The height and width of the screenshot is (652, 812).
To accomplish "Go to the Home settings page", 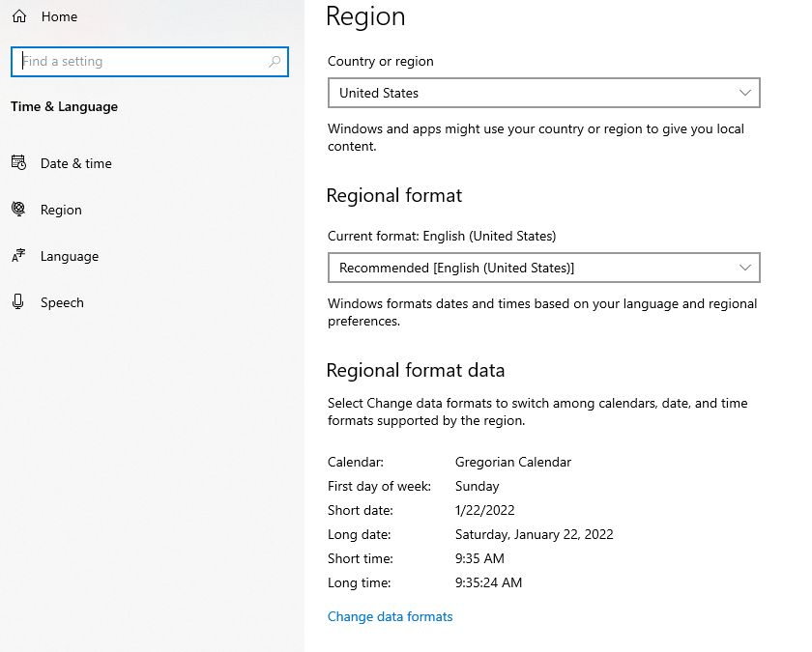I will tap(59, 16).
